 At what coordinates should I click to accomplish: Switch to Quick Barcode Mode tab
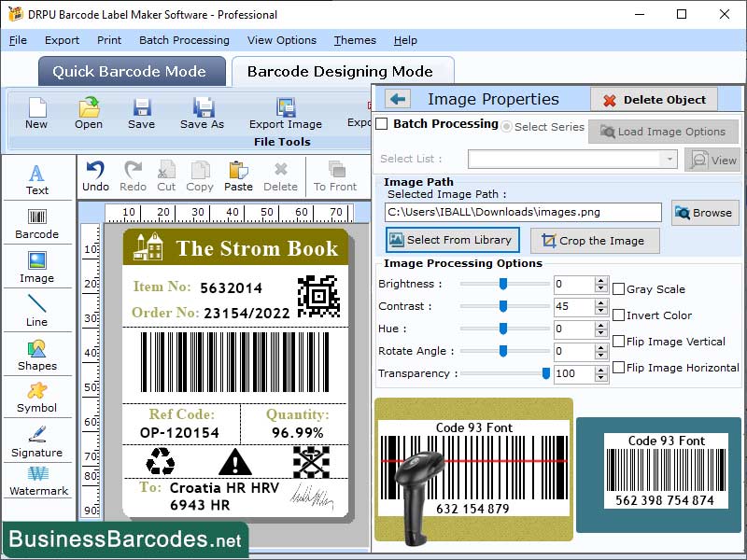point(132,72)
